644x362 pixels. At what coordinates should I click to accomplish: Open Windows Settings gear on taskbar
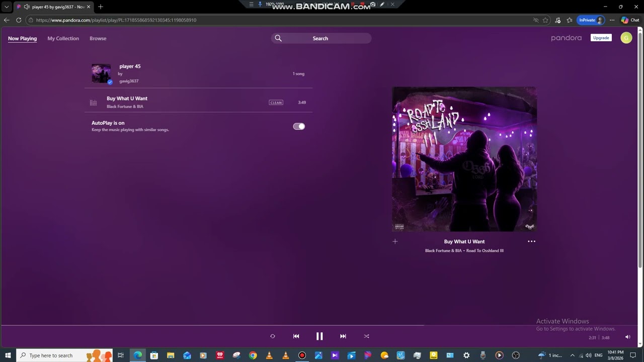(466, 355)
